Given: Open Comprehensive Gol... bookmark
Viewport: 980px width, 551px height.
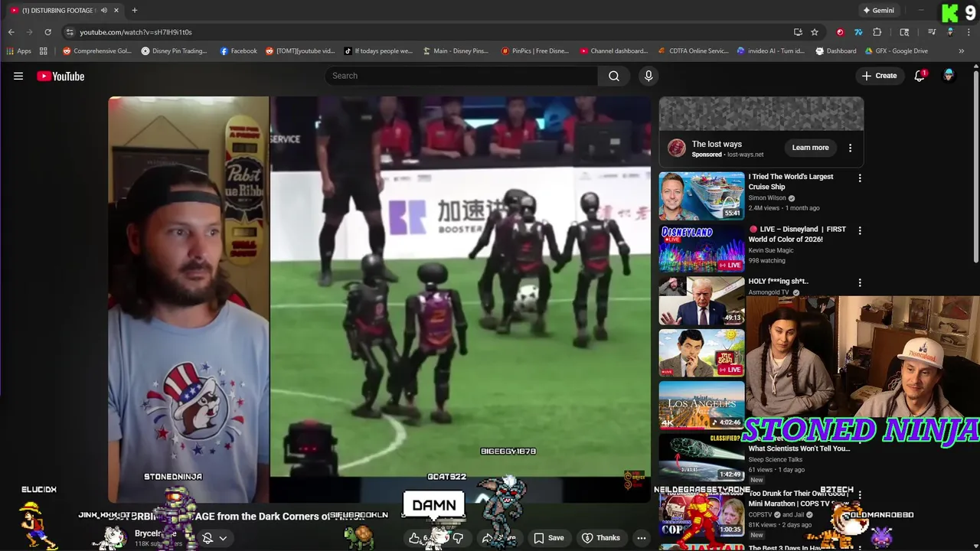Looking at the screenshot, I should [97, 51].
